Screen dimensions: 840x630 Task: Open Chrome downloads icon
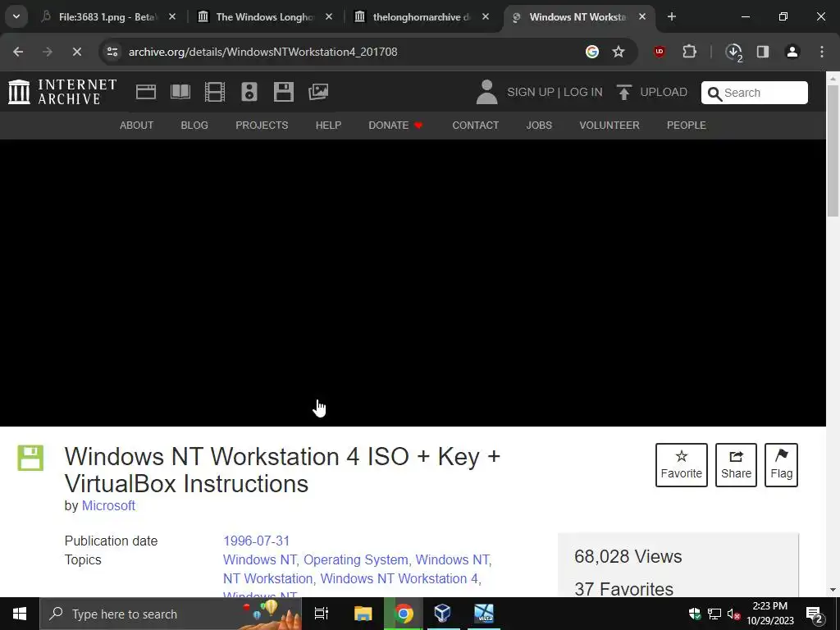pos(733,52)
